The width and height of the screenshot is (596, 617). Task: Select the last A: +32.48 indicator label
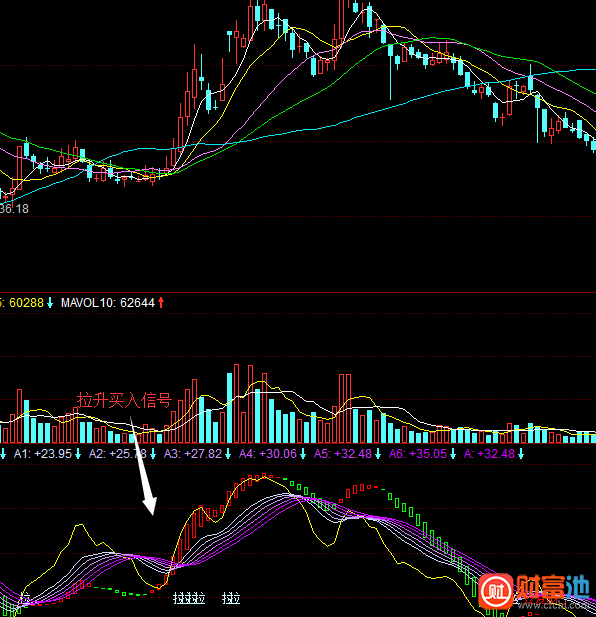tap(489, 454)
